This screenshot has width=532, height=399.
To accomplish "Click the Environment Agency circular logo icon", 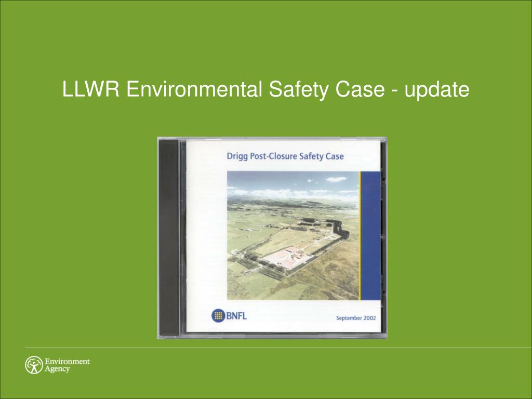I will click(x=34, y=365).
